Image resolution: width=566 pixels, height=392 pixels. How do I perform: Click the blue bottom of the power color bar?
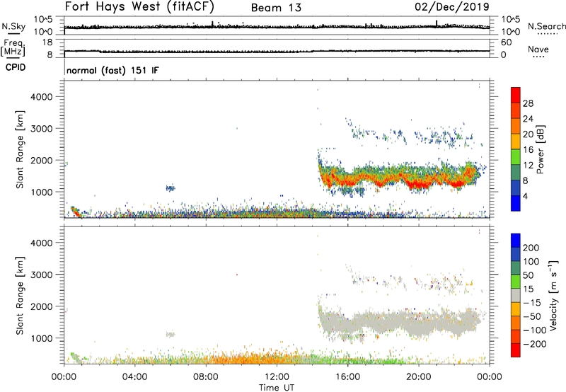click(x=516, y=203)
